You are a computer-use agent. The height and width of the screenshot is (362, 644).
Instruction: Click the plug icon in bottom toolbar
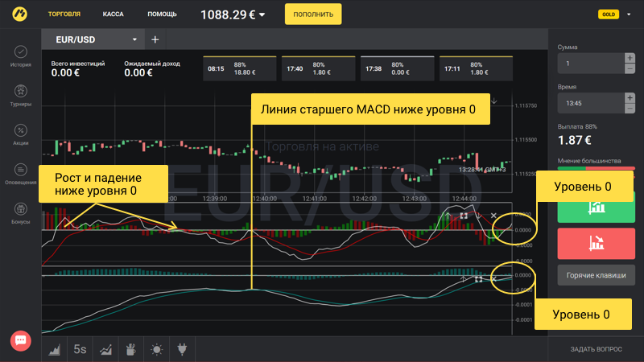coord(182,349)
